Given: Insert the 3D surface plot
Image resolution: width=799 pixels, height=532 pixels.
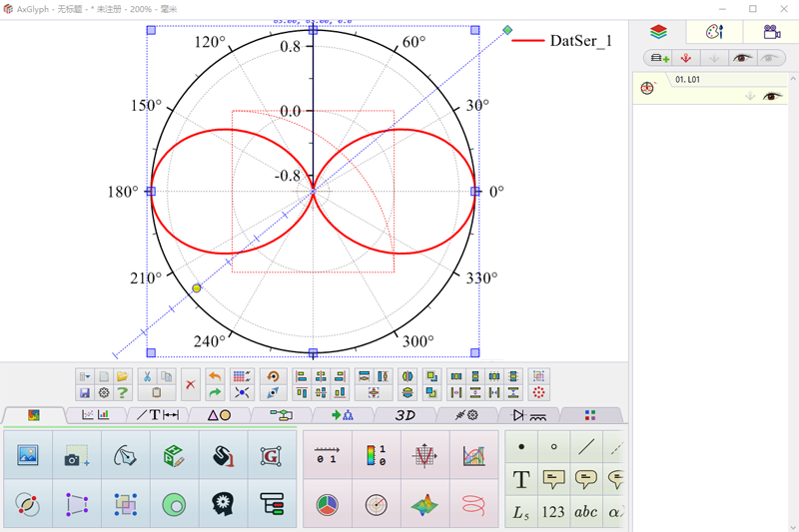Looking at the screenshot, I should pos(424,504).
